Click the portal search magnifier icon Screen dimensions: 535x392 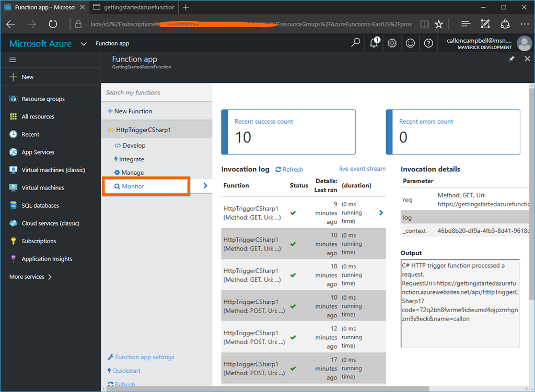(356, 43)
